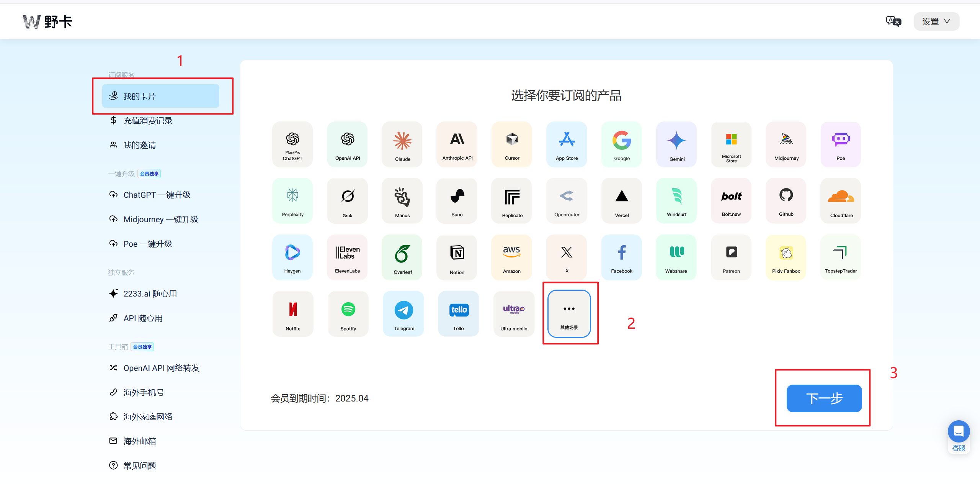The height and width of the screenshot is (490, 980).
Task: Pick the Gemini product card
Action: point(676,144)
